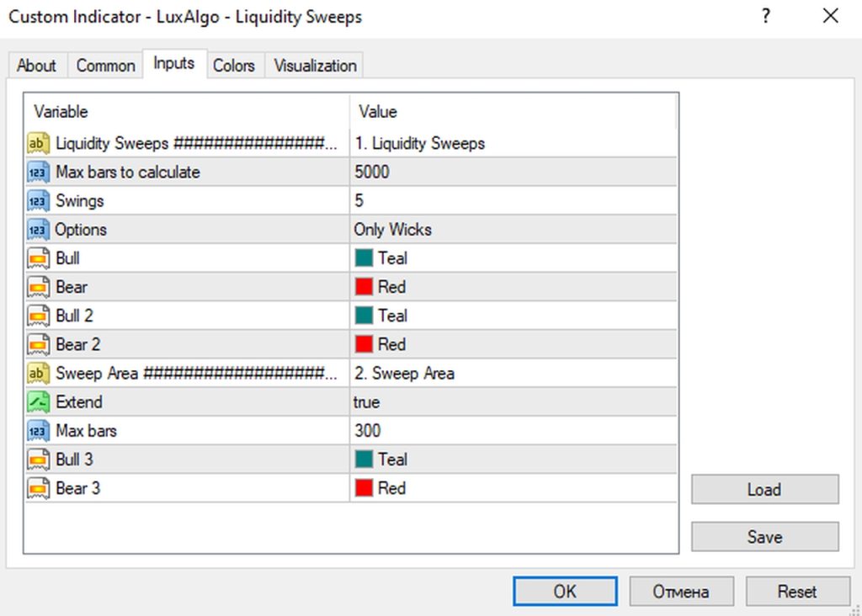
Task: Select the value '1. Liquidity Sweeps'
Action: tap(419, 143)
